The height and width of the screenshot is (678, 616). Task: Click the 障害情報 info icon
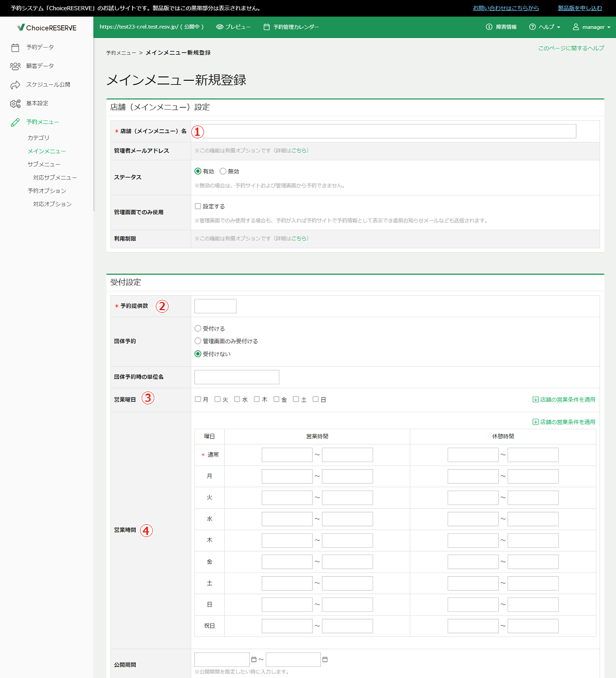point(489,27)
